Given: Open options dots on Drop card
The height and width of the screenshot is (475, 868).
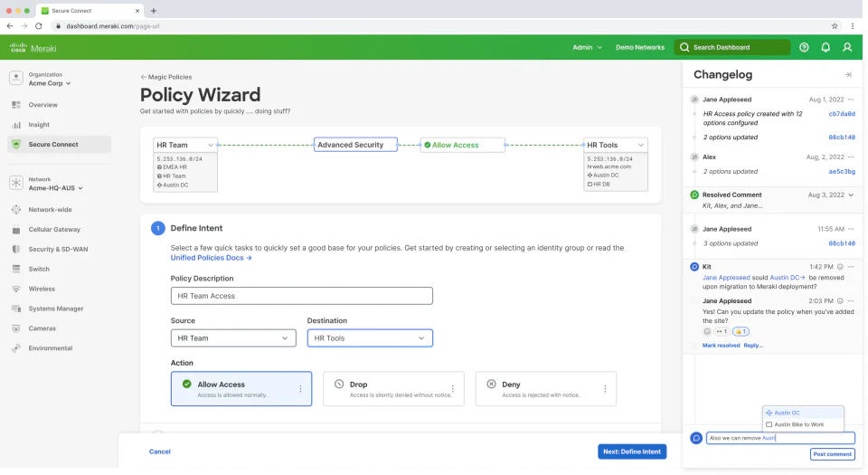Looking at the screenshot, I should (453, 389).
